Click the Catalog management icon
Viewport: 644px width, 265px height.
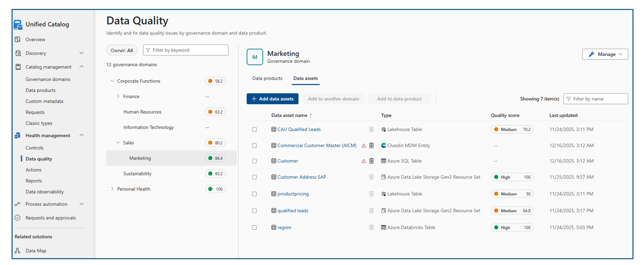tap(18, 67)
